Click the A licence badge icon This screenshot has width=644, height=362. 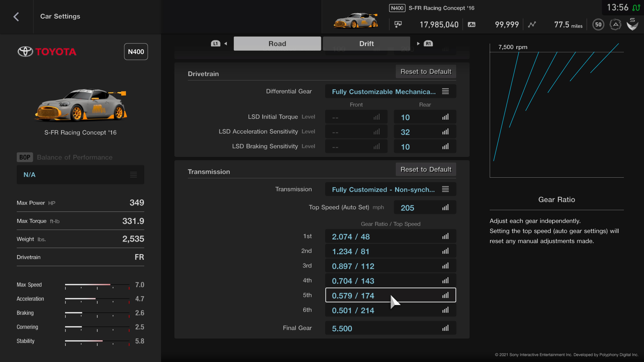[x=615, y=24]
